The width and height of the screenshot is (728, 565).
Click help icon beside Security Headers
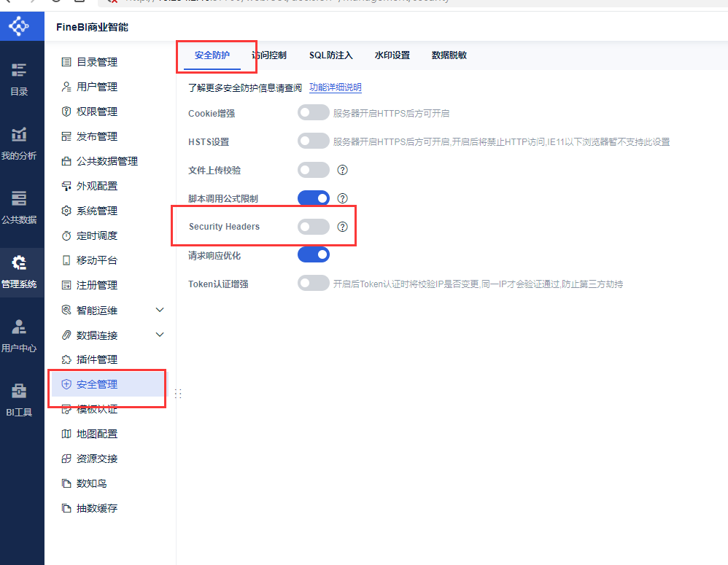pyautogui.click(x=342, y=227)
